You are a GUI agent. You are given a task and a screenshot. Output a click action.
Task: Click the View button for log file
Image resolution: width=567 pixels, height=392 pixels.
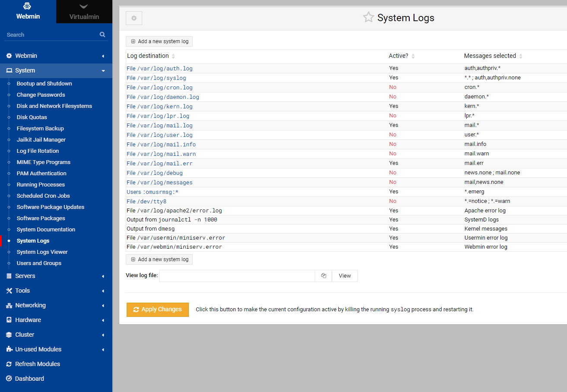pyautogui.click(x=344, y=276)
